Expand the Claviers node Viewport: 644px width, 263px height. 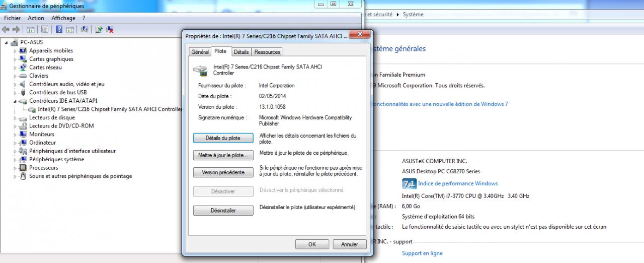[15, 76]
